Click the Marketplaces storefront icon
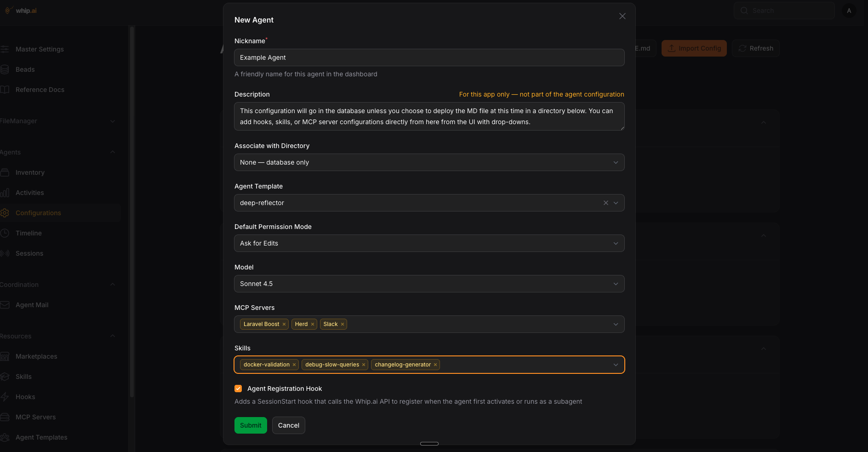868x452 pixels. [x=5, y=356]
